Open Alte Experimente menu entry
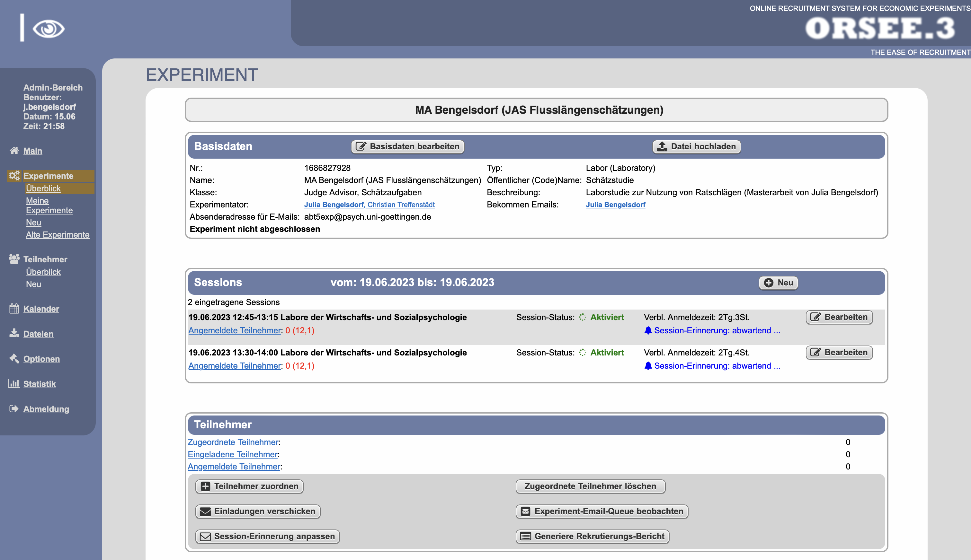Screen dimensions: 971x560 point(57,235)
